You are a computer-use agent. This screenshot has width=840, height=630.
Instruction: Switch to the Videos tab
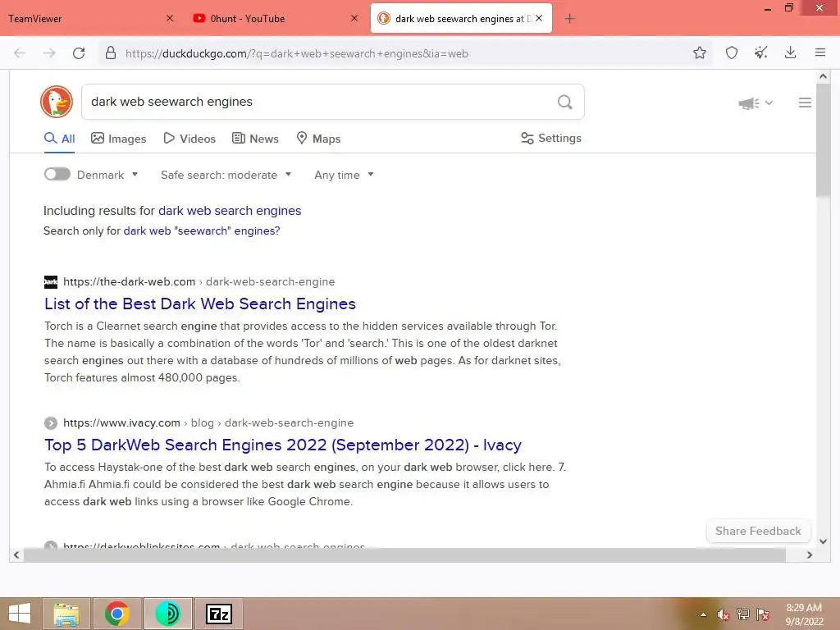[x=189, y=139]
